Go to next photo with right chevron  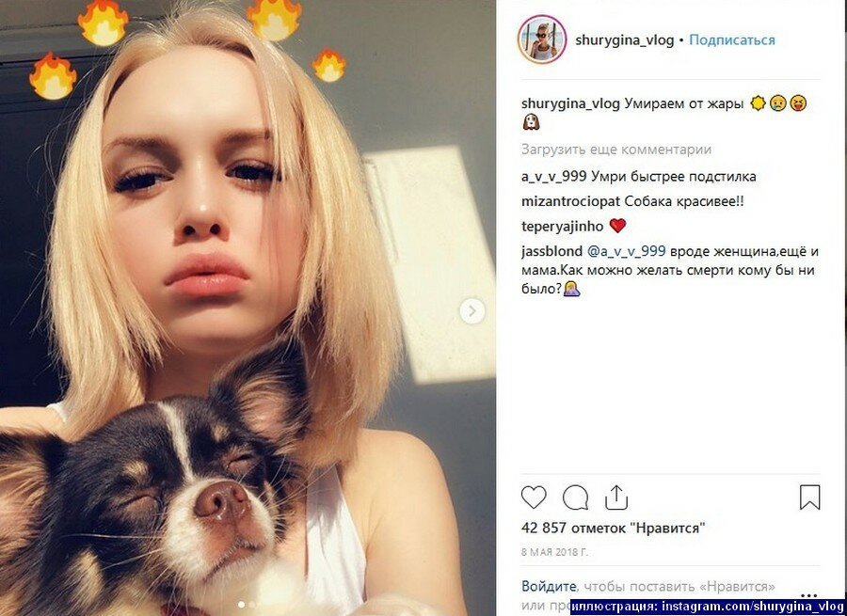click(472, 311)
